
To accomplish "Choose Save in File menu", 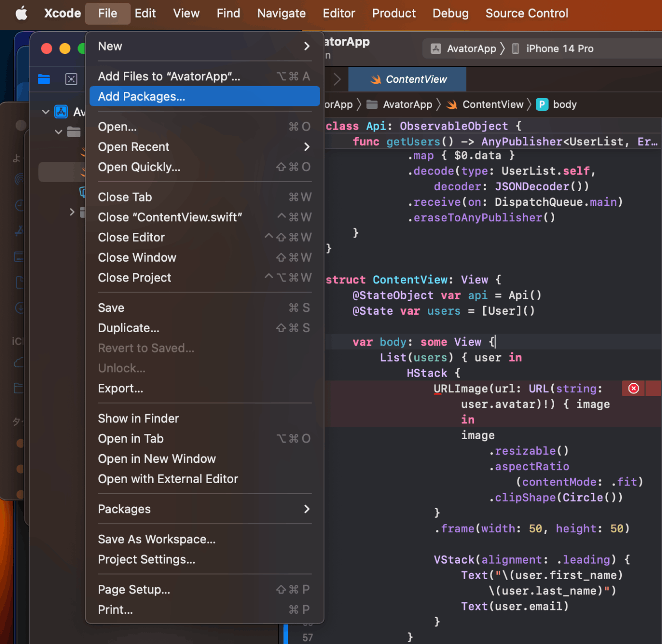I will coord(204,308).
